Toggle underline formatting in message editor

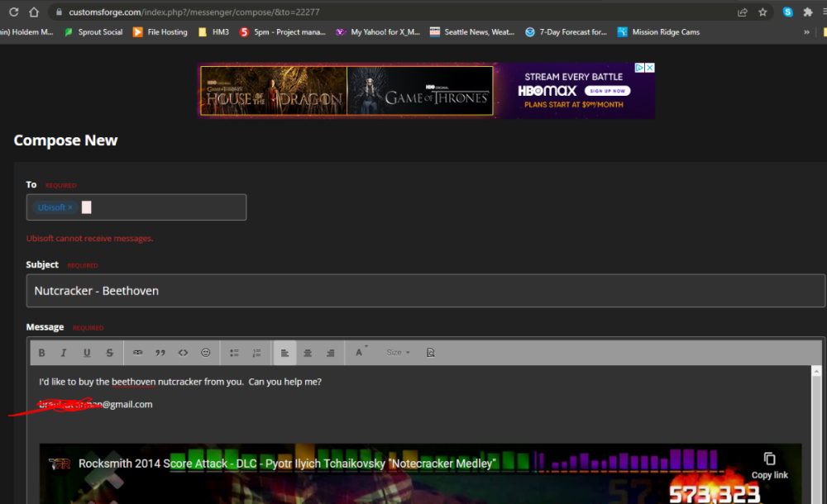[x=87, y=353]
